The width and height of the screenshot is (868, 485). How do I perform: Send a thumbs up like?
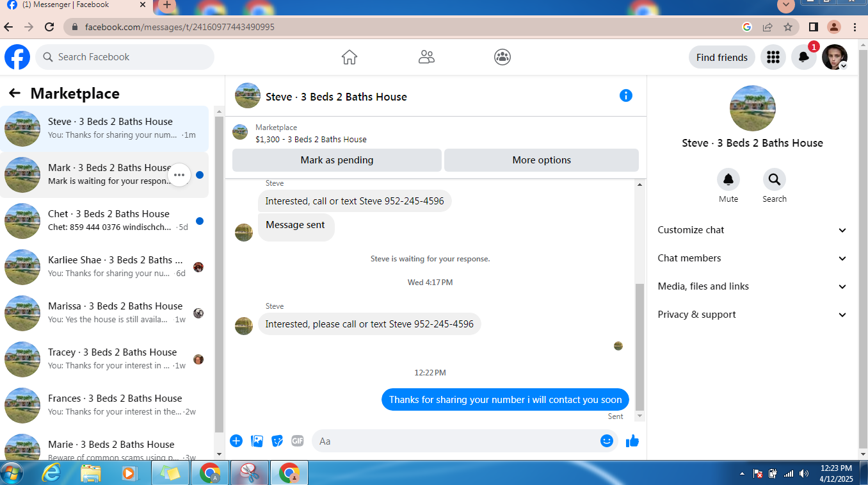point(632,441)
